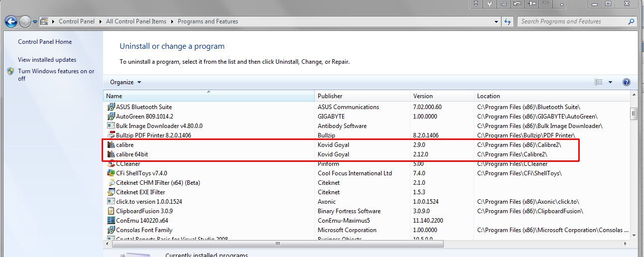This screenshot has width=644, height=257.
Task: Click the curved undo arrow title bar button
Action: 517,3
